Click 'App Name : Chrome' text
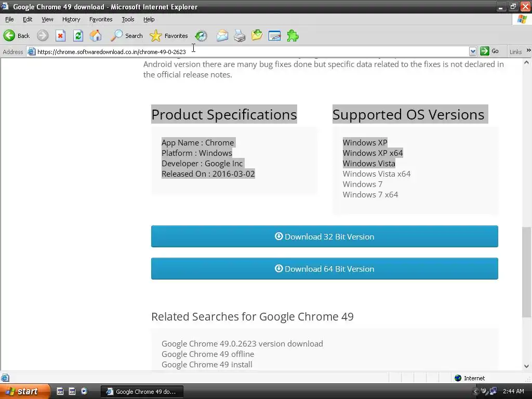This screenshot has height=399, width=532. pyautogui.click(x=198, y=142)
